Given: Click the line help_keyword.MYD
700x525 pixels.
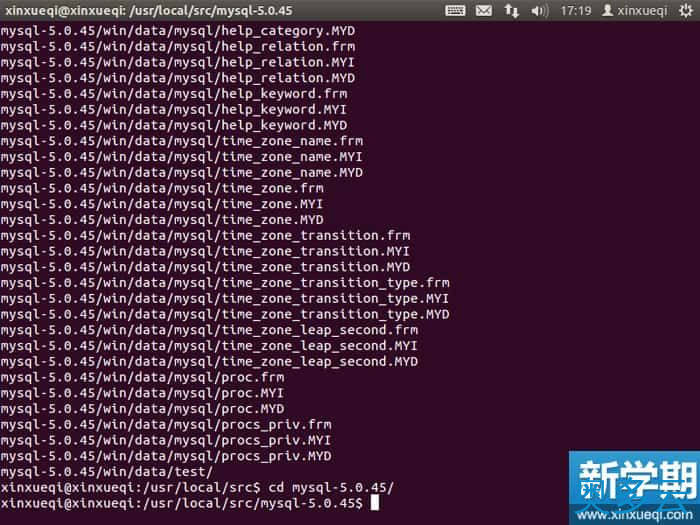Looking at the screenshot, I should (174, 125).
